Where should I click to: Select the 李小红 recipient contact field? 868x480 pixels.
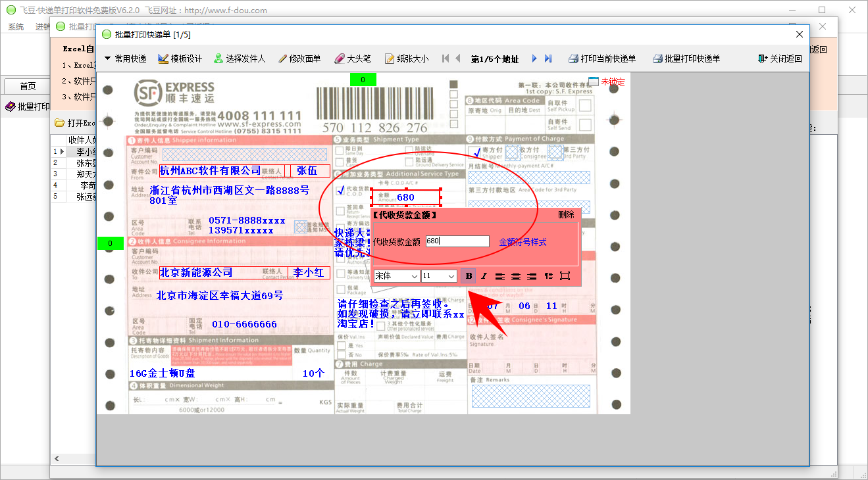(x=308, y=272)
